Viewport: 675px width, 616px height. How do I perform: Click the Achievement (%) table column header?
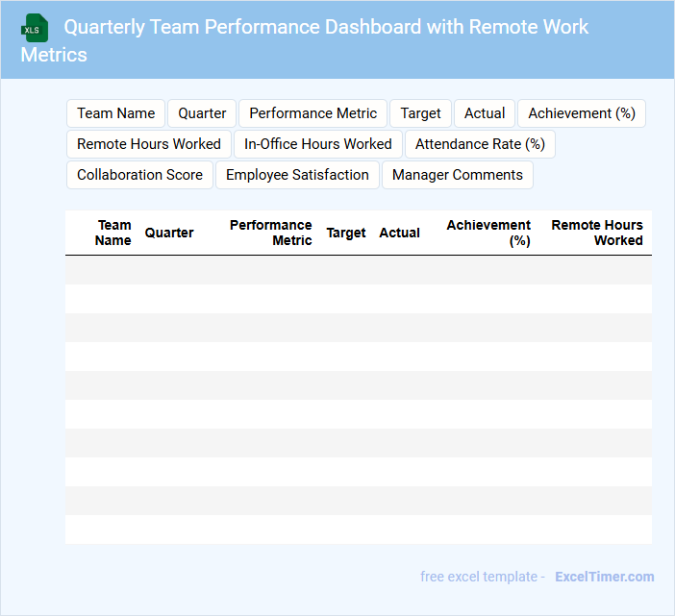point(488,233)
